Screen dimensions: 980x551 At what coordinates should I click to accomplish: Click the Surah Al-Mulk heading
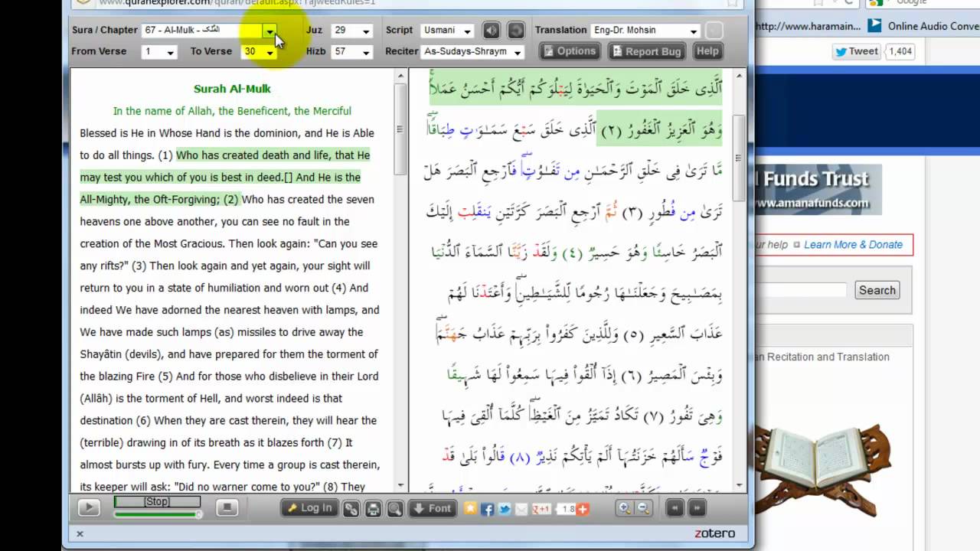(x=232, y=89)
